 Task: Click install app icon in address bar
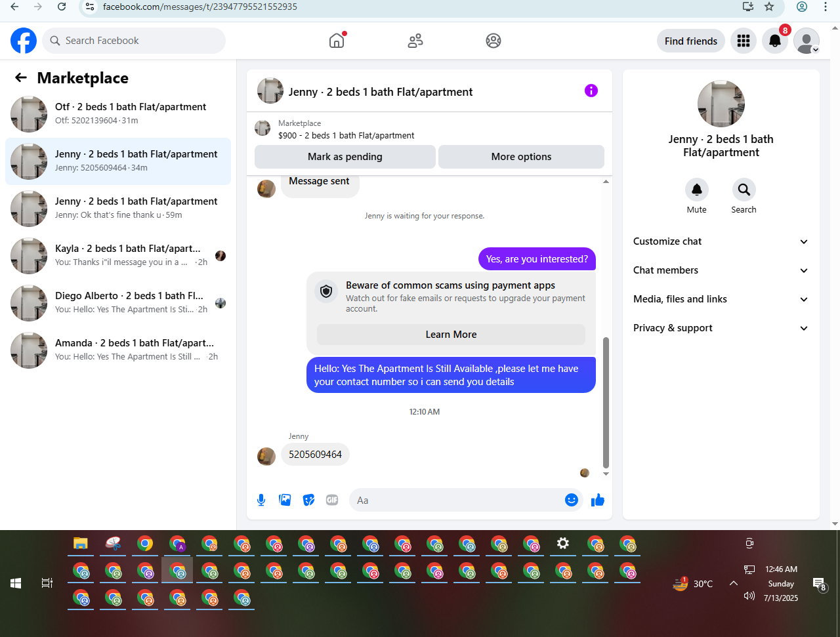[747, 7]
